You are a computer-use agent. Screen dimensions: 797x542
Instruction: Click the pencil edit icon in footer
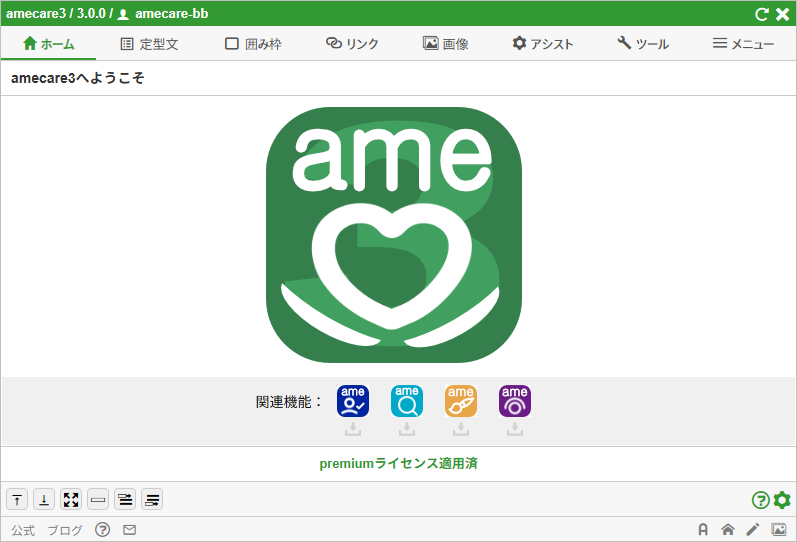coord(753,530)
